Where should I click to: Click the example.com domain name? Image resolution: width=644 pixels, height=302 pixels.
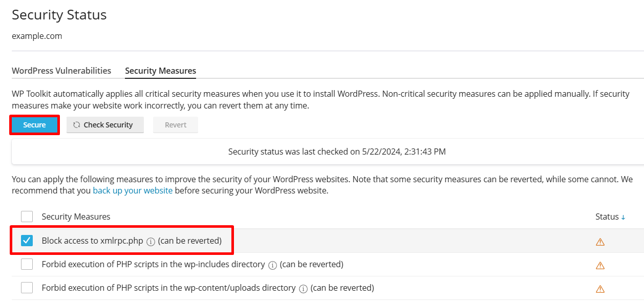37,36
